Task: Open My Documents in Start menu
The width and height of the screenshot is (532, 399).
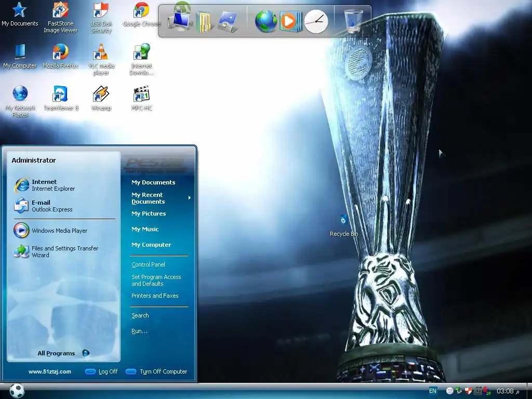Action: tap(153, 182)
